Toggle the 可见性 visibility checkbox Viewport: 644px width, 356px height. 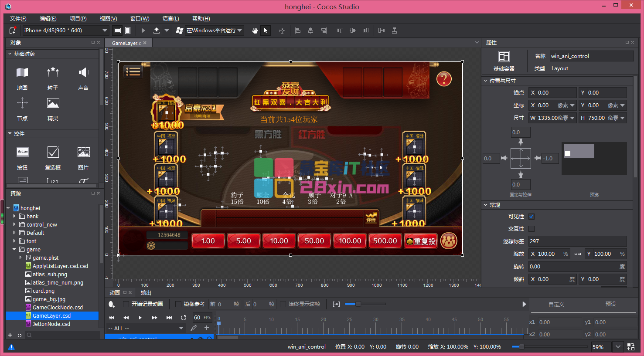pos(532,217)
